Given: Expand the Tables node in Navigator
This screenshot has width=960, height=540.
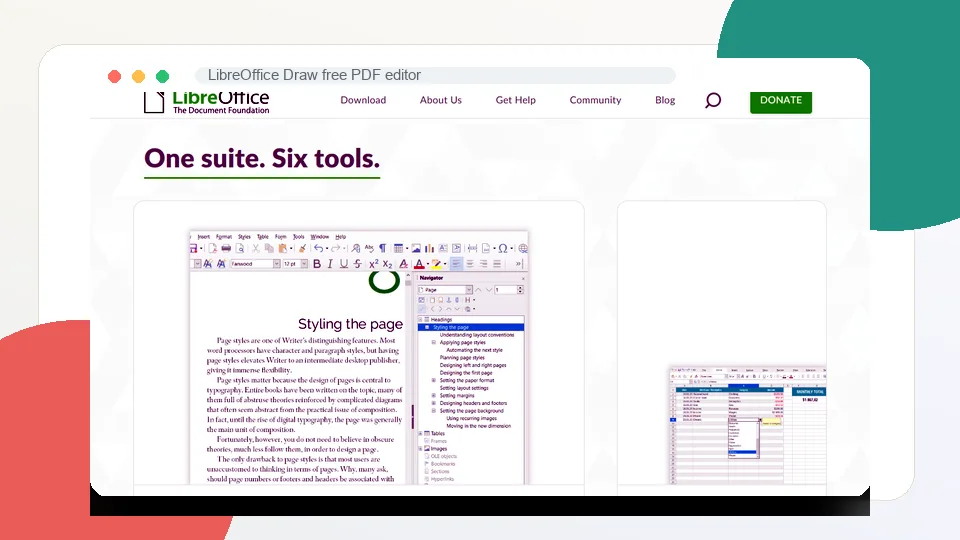Looking at the screenshot, I should click(421, 433).
